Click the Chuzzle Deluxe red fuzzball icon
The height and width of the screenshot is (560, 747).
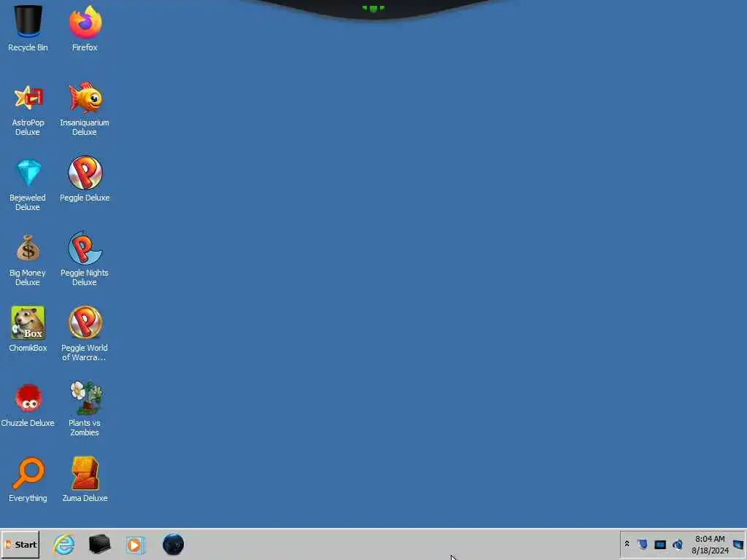(28, 397)
